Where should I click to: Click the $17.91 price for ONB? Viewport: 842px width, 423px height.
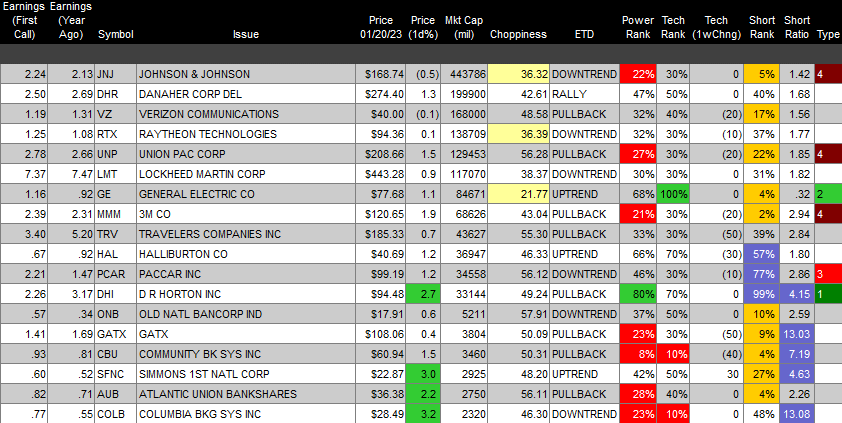tap(381, 314)
